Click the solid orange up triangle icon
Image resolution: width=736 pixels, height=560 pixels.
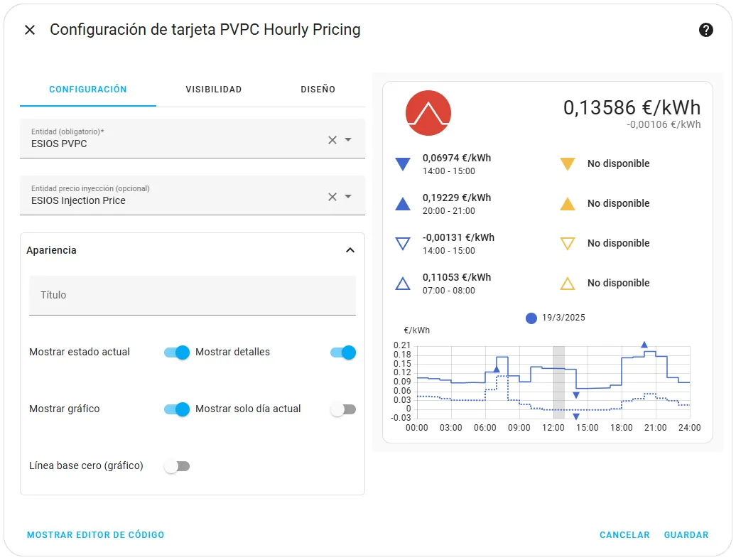tap(568, 204)
